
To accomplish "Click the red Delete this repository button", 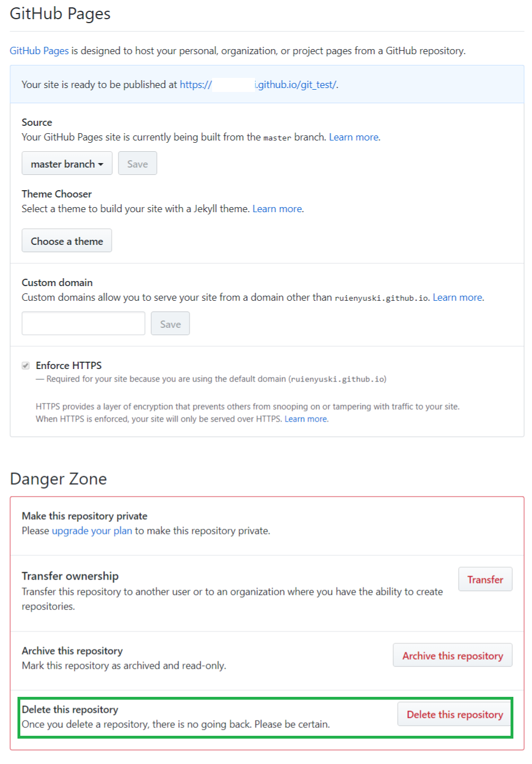I will pyautogui.click(x=455, y=714).
